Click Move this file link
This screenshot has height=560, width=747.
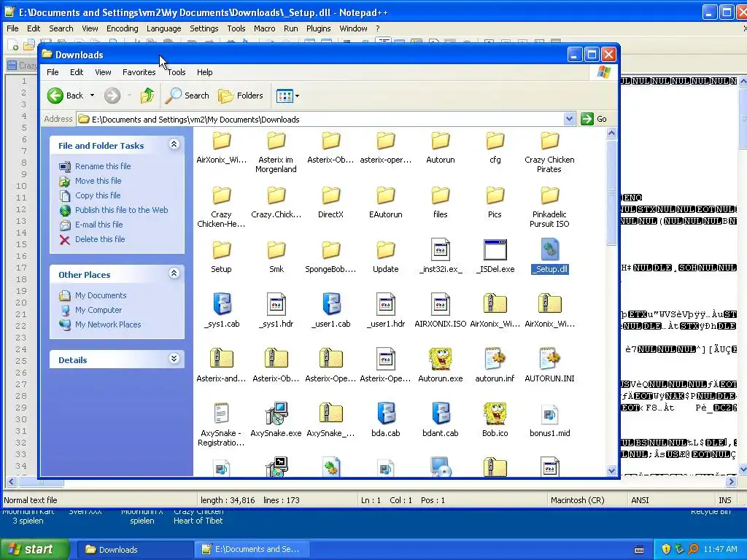tap(98, 181)
